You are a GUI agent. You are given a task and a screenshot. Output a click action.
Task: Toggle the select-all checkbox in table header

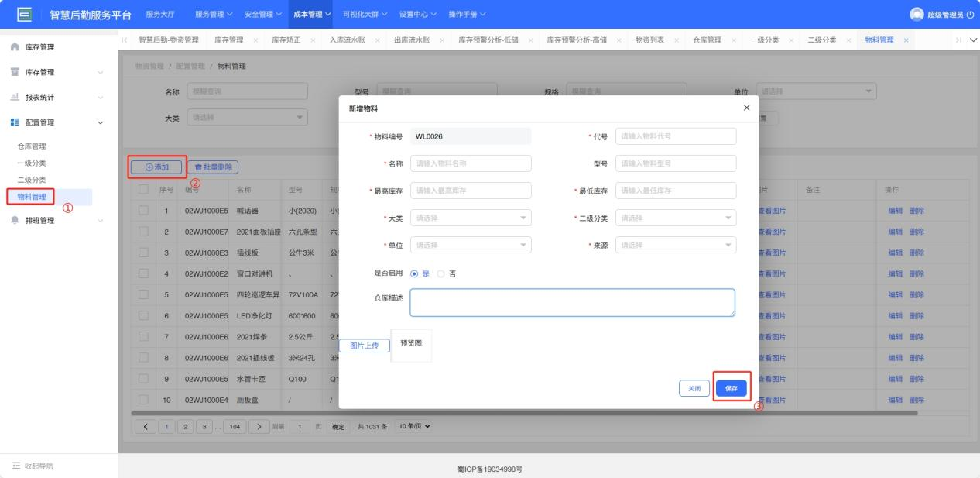click(143, 190)
